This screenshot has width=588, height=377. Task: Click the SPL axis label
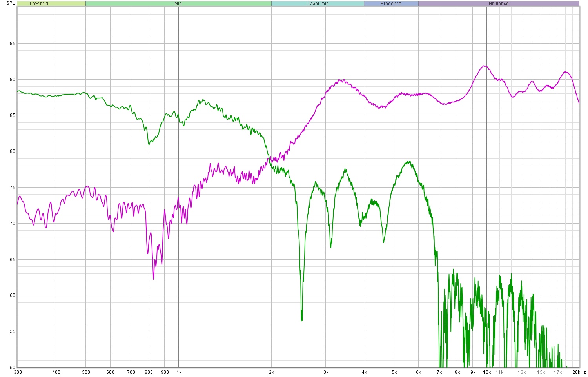[11, 3]
